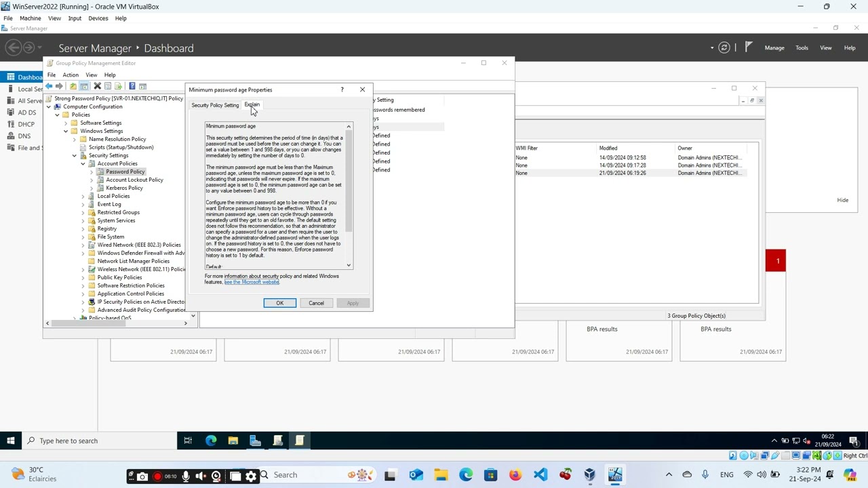
Task: Click the red record button in the recorder bar
Action: [157, 476]
